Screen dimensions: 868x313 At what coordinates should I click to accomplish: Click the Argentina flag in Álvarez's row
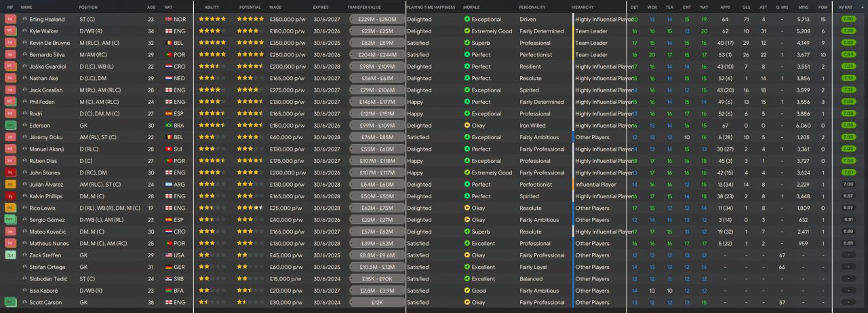coord(169,185)
